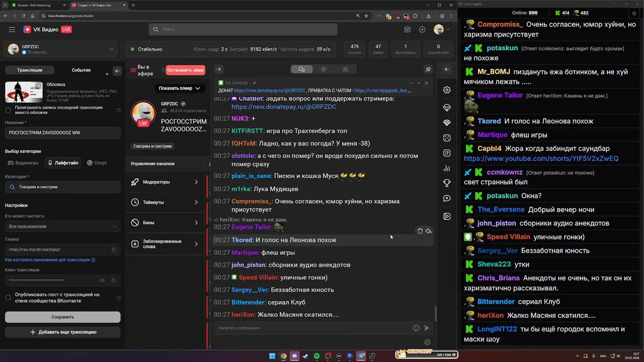Image resolution: width=644 pixels, height=362 pixels.
Task: Switch to the mentions @ chat tab
Action: coord(324,69)
